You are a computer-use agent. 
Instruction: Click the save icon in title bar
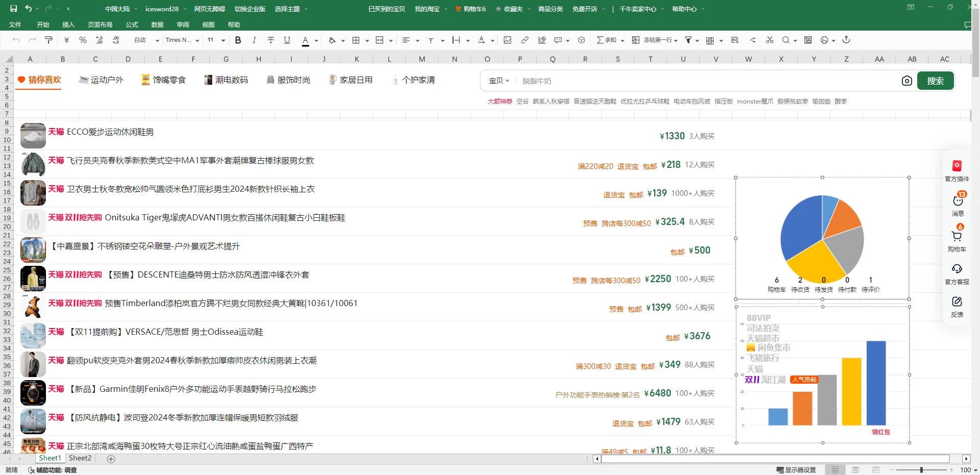(x=14, y=9)
